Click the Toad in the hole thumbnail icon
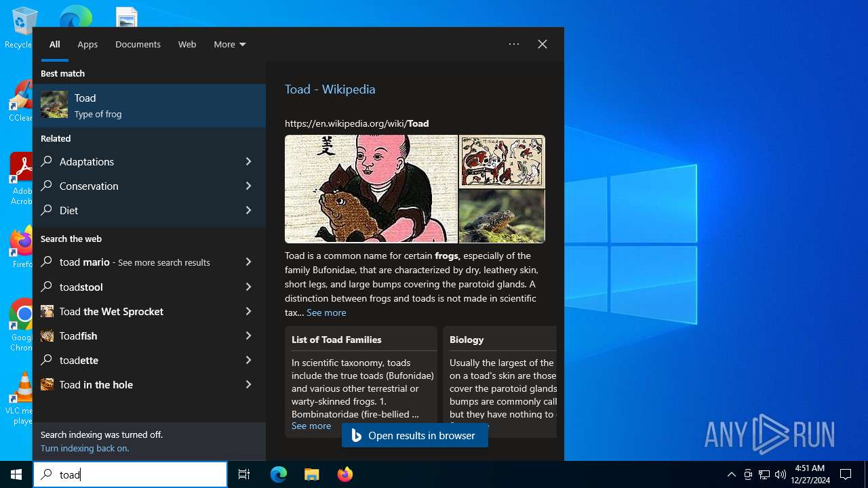The height and width of the screenshot is (488, 868). pos(47,384)
